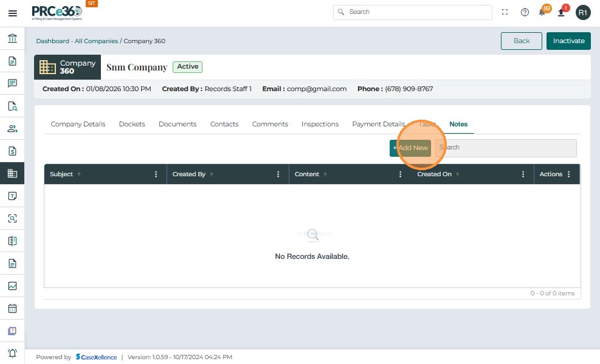Open the chart analytics sidebar icon
This screenshot has width=600, height=364.
click(12, 286)
